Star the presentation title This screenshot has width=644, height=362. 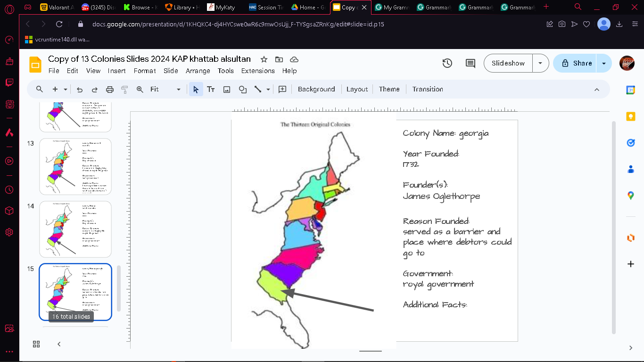[x=264, y=59]
